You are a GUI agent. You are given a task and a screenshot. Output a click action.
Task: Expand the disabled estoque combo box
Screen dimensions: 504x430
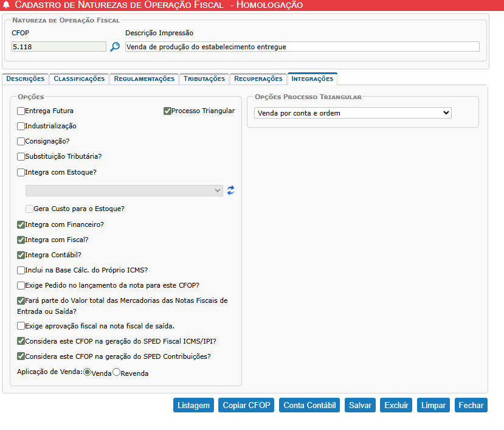pos(124,190)
